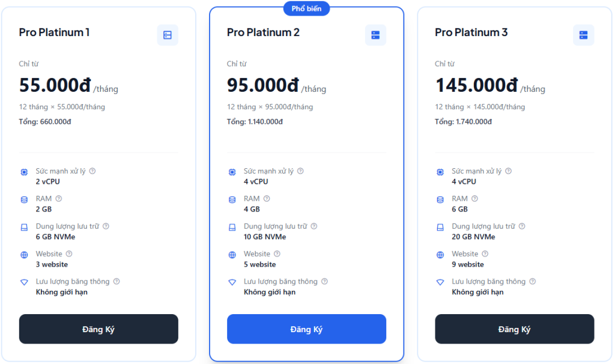Click the bandwidth icon in Pro Platinum 3
615x364 pixels.
pos(440,282)
